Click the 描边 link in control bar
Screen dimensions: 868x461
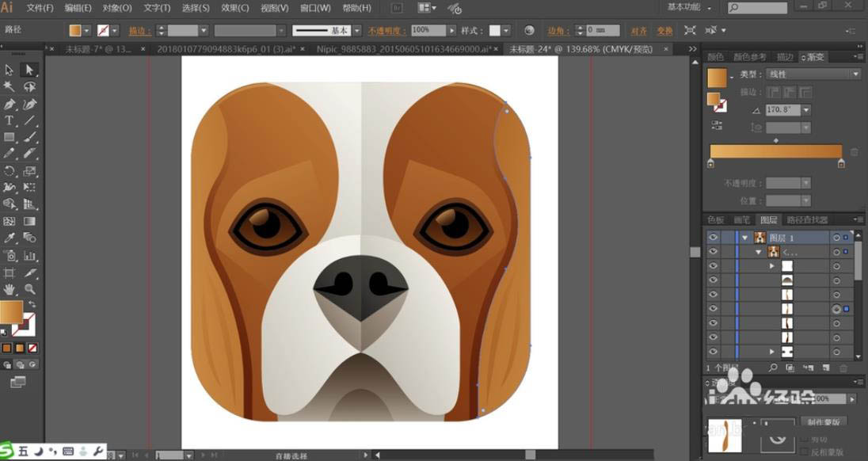point(140,31)
